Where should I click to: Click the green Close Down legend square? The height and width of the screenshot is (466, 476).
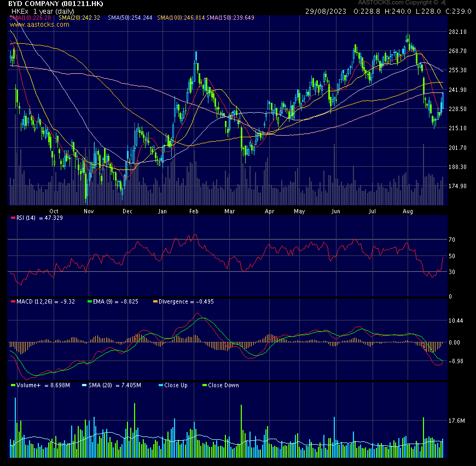205,385
